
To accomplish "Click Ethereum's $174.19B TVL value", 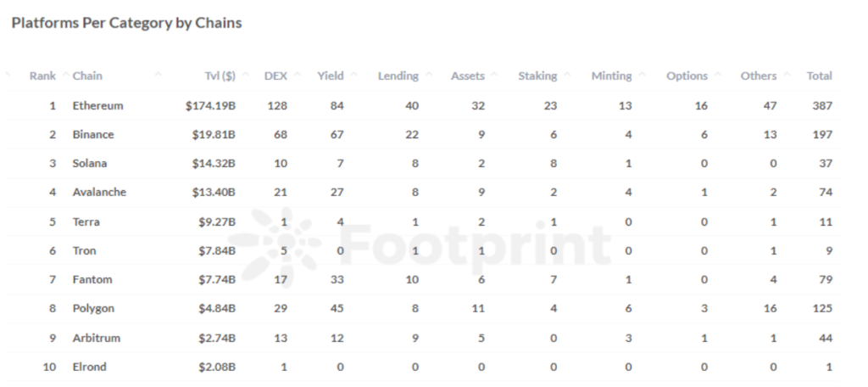I will tap(209, 105).
